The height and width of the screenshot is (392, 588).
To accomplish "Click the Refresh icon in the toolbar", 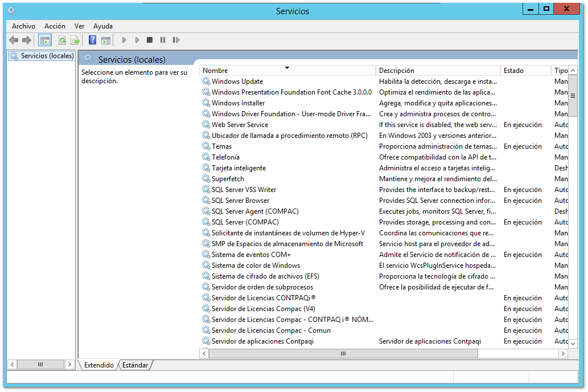I will (61, 40).
